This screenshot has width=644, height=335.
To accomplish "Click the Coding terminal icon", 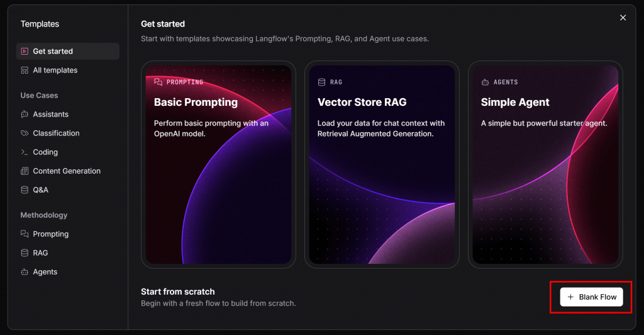I will (x=25, y=152).
